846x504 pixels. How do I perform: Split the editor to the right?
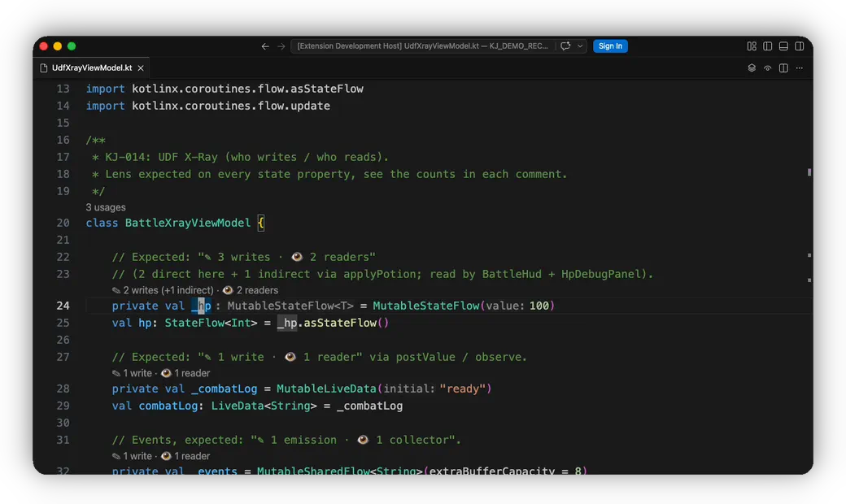(x=783, y=68)
